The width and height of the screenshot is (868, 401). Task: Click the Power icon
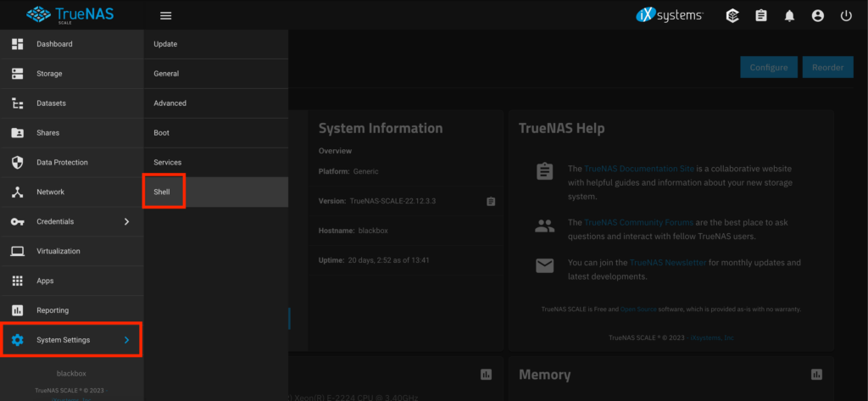[846, 16]
